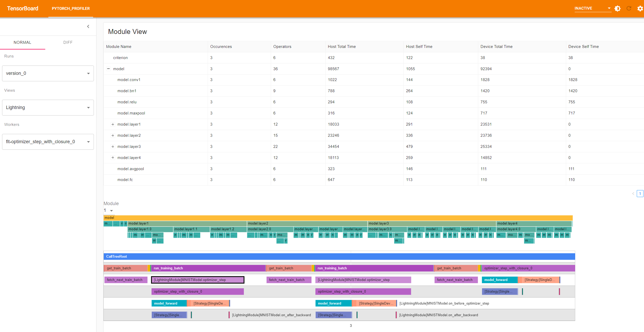644x332 pixels.
Task: Go to previous table page arrow
Action: point(633,194)
